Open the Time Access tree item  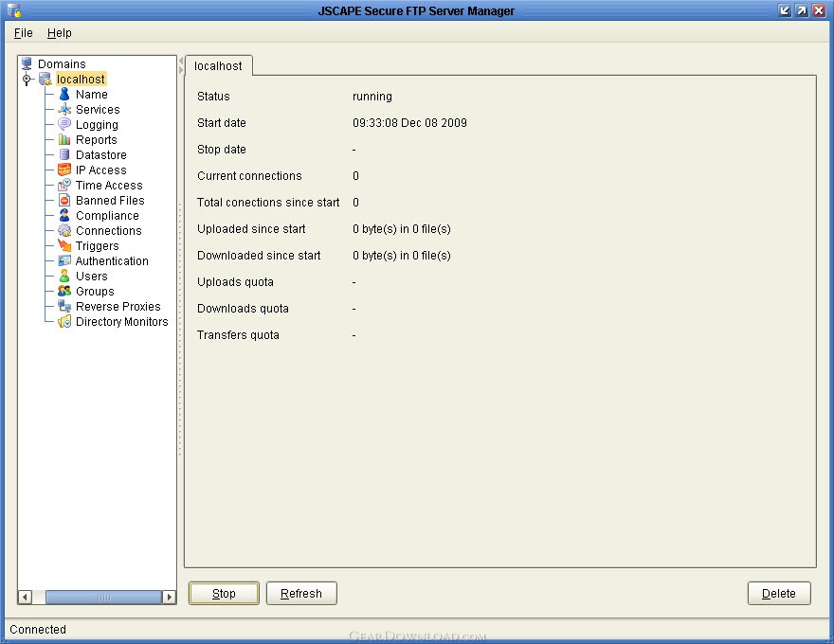pyautogui.click(x=109, y=185)
